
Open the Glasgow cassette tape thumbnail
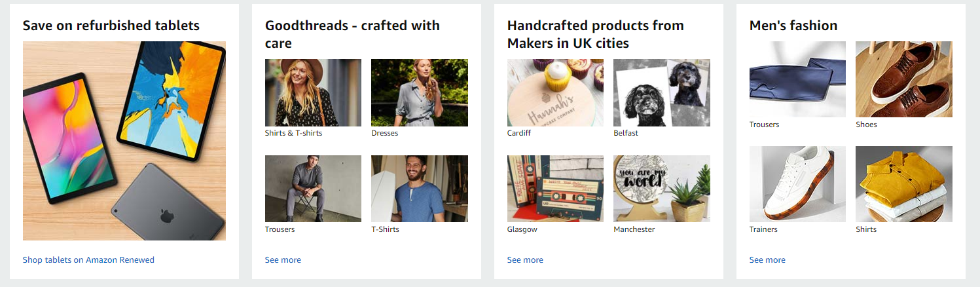point(555,189)
